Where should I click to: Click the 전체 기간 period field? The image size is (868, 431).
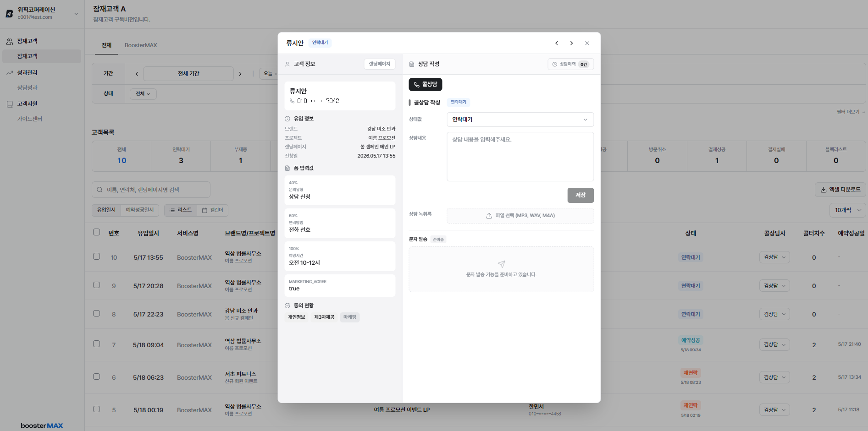click(188, 74)
